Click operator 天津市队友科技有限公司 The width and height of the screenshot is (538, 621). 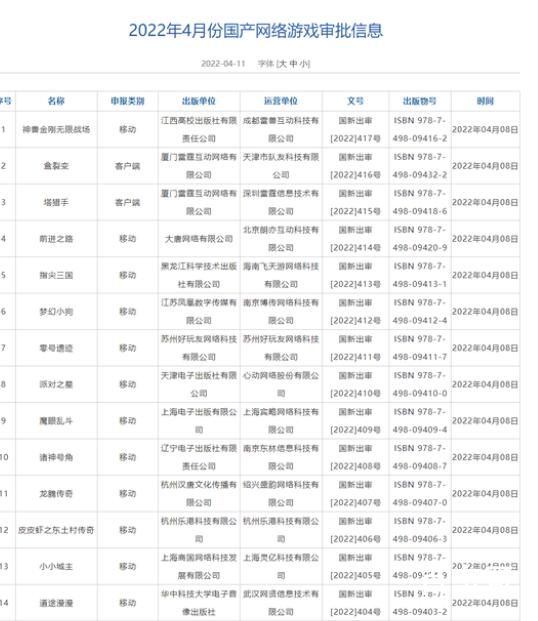coord(281,166)
